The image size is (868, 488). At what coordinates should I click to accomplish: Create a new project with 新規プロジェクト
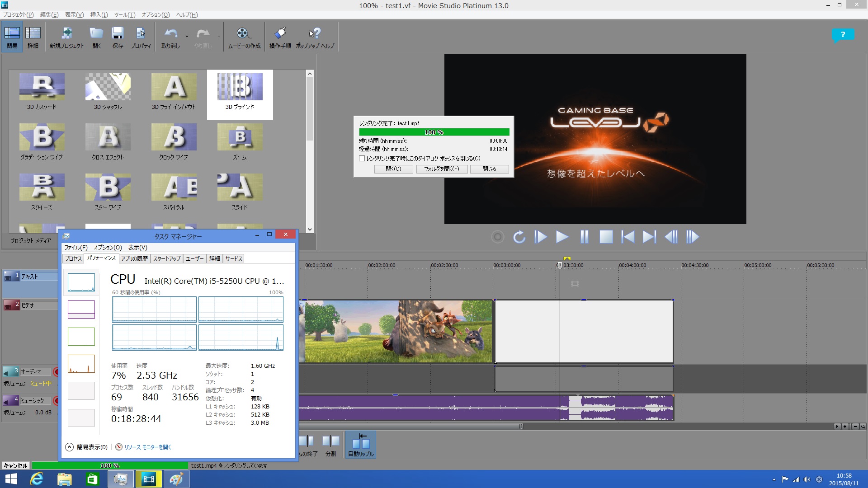pyautogui.click(x=66, y=37)
